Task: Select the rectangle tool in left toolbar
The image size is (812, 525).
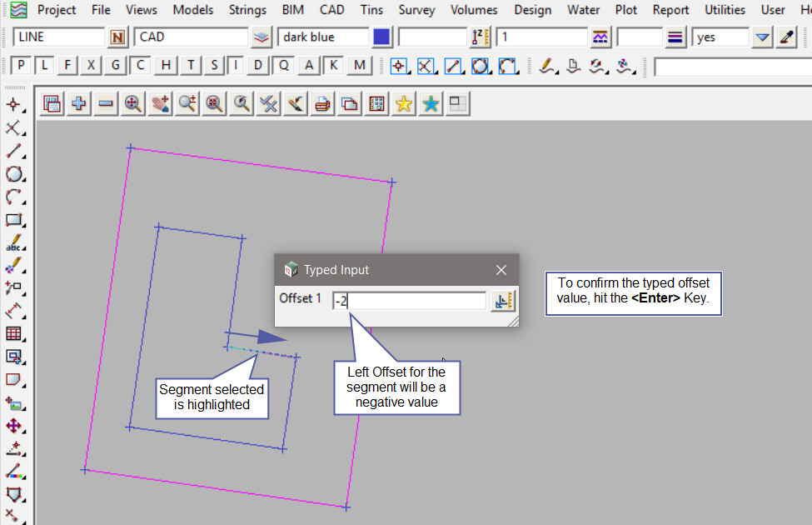Action: (x=13, y=221)
